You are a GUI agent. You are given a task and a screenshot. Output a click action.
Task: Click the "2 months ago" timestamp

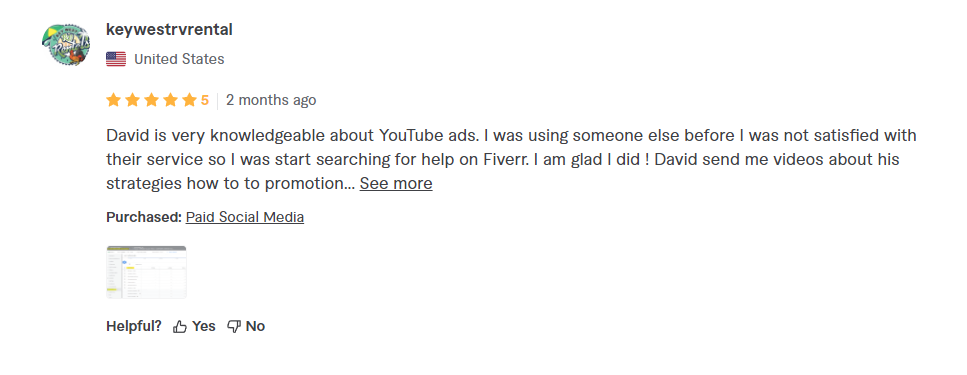[x=271, y=100]
